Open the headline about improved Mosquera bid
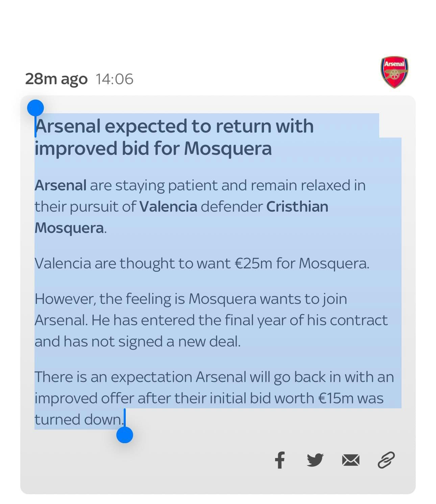 (174, 137)
